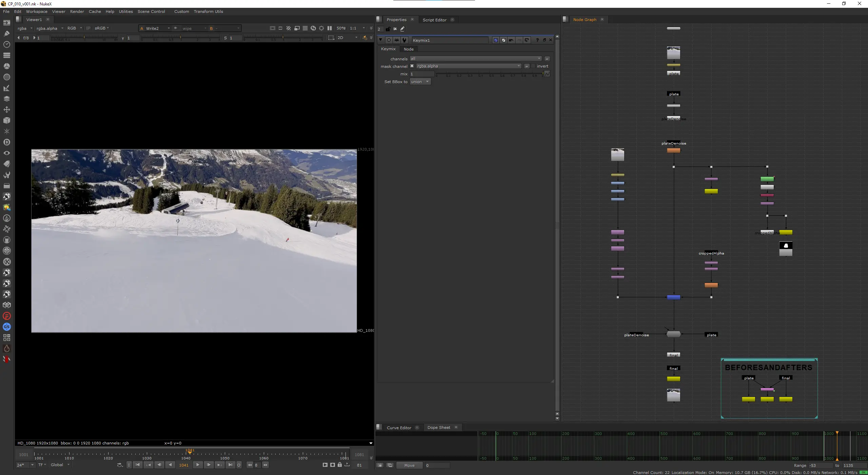Click the mix animation curve icon
This screenshot has height=475, width=868.
click(x=547, y=74)
